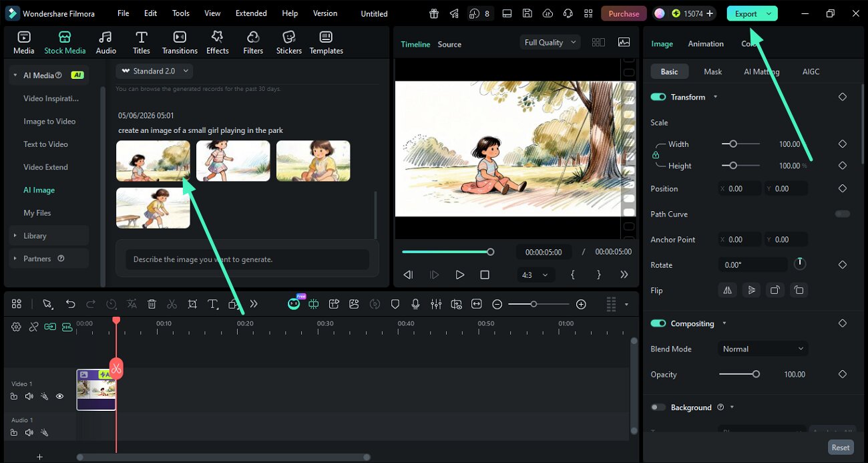The image size is (868, 463).
Task: Click the headset support icon
Action: tap(568, 13)
